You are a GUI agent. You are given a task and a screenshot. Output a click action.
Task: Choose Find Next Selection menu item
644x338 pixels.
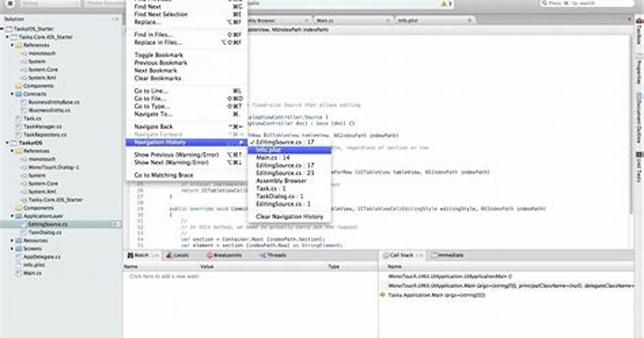pos(188,15)
